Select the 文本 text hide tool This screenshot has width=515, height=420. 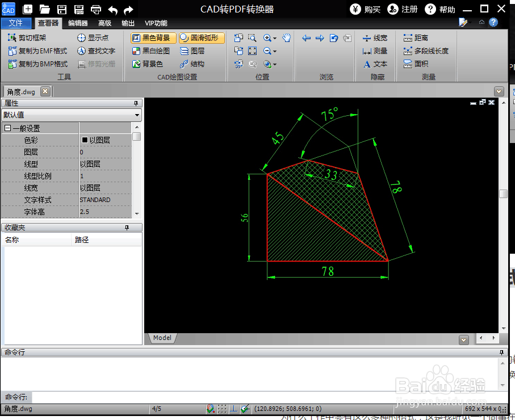(x=375, y=64)
